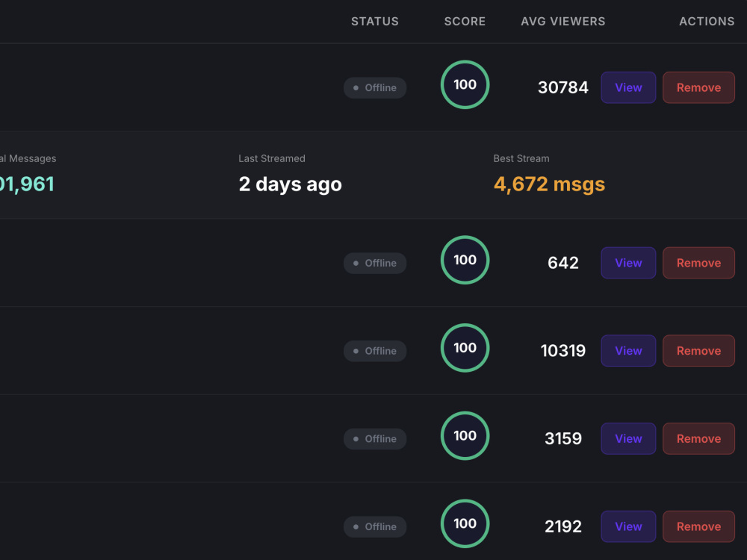Screen dimensions: 747x560
Task: Remove the streamer with 3159 average viewers
Action: [698, 438]
